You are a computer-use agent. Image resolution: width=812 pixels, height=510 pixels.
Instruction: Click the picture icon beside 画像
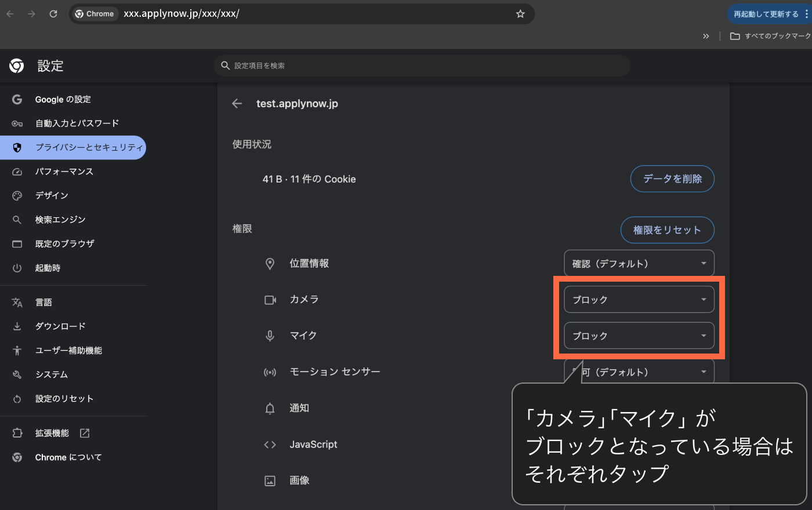tap(270, 480)
